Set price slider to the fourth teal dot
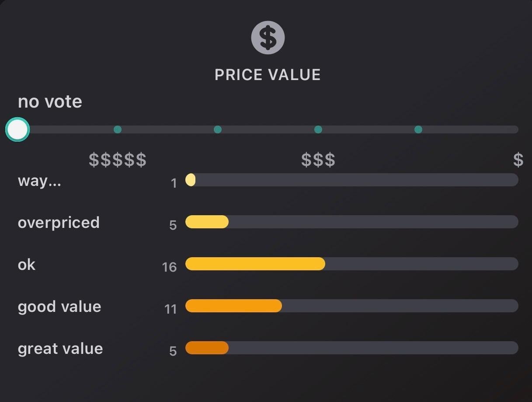 click(x=418, y=129)
